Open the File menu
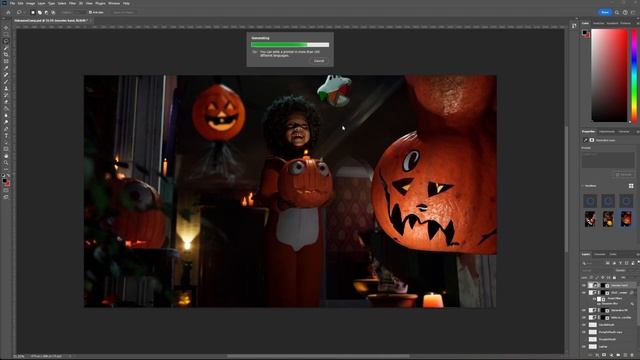The image size is (640, 360). pos(12,3)
